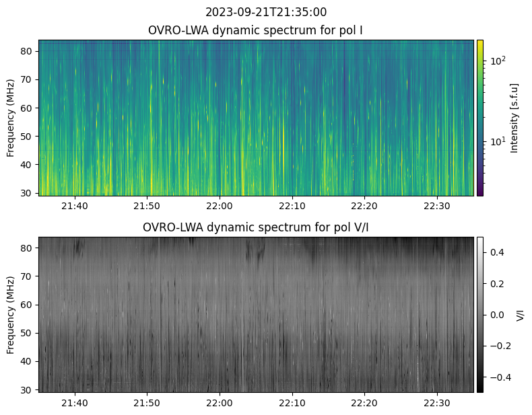Screen dimensions: 532x415
Task: Click the top plot's Frequency (MHz) axis label
Action: [x=11, y=118]
